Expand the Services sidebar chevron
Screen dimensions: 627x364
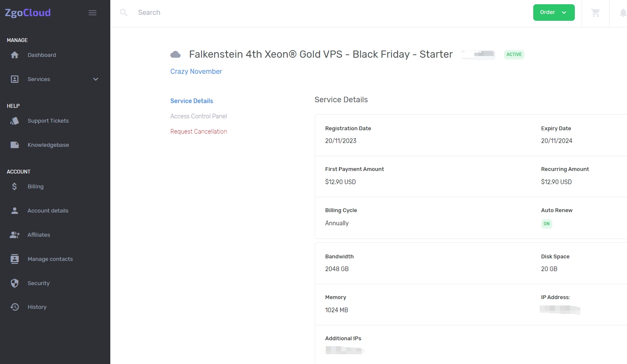95,79
